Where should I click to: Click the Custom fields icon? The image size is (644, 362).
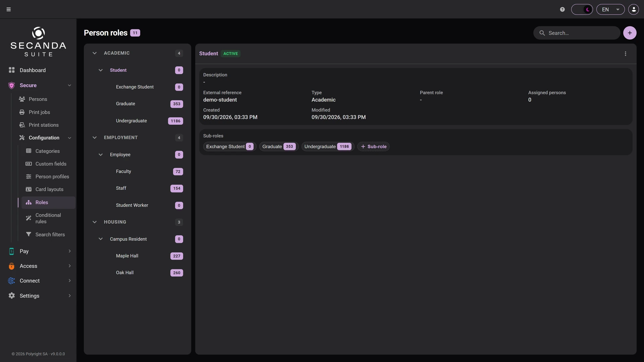coord(29,164)
